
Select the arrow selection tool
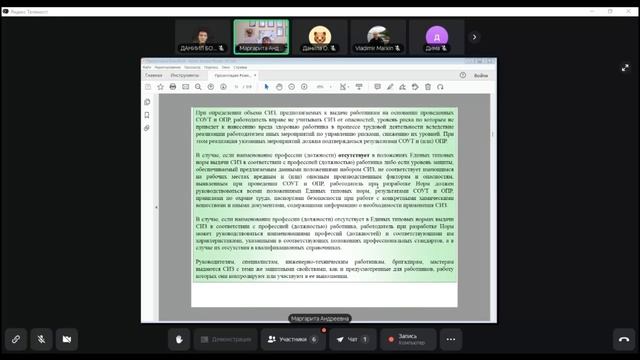tap(267, 87)
